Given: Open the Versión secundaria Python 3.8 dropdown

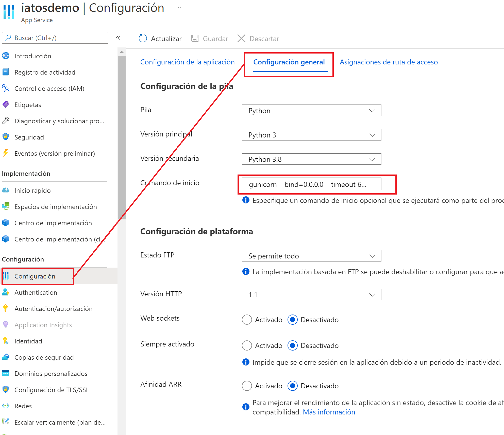Looking at the screenshot, I should click(311, 159).
